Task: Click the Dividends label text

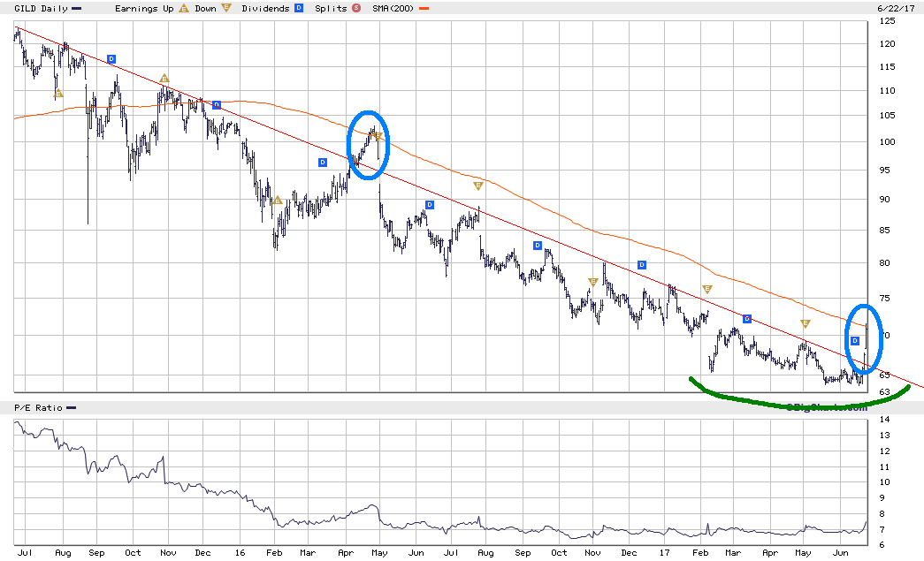Action: click(x=265, y=9)
